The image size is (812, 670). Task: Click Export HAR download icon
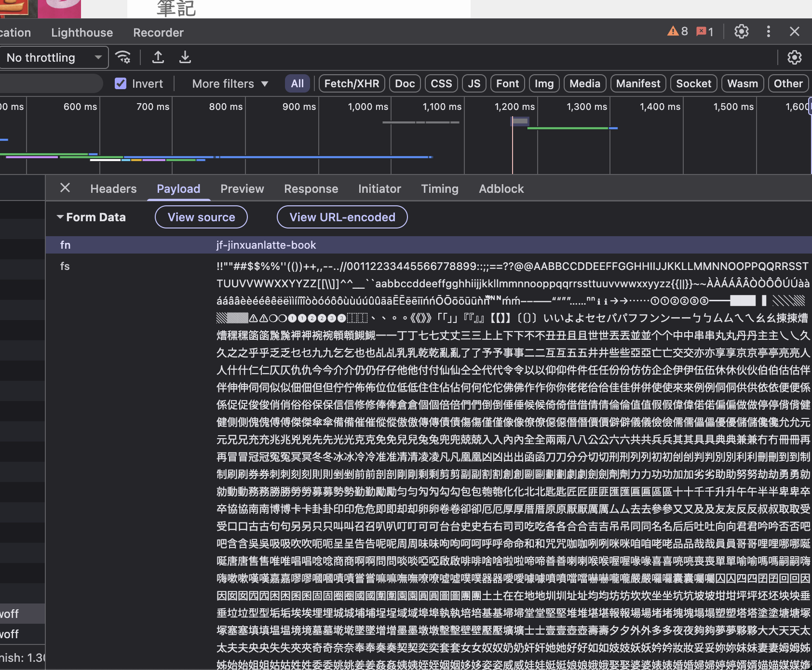tap(185, 57)
